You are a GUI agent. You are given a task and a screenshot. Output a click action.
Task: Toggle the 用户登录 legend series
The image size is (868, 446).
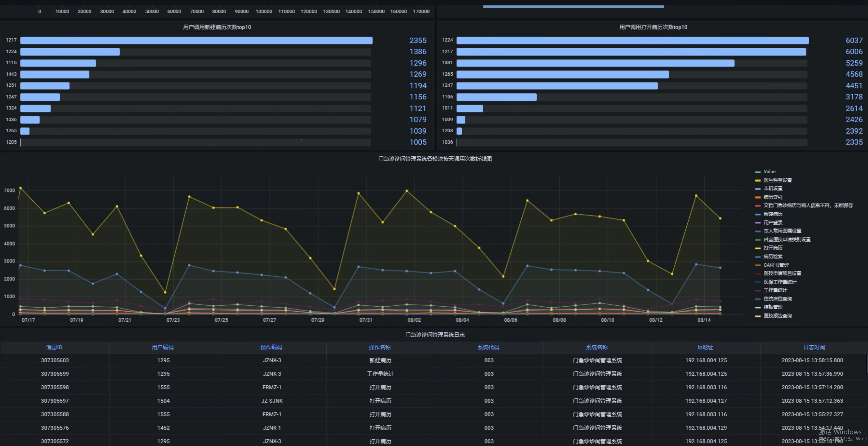773,223
